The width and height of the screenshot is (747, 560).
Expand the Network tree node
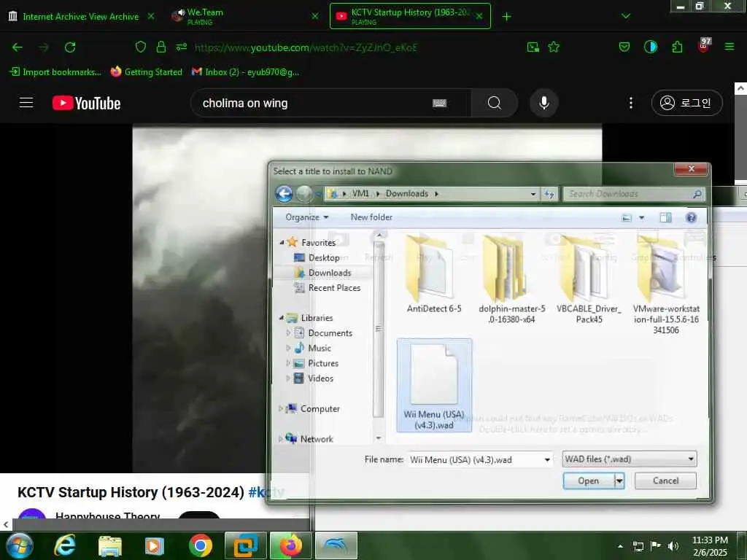click(281, 439)
